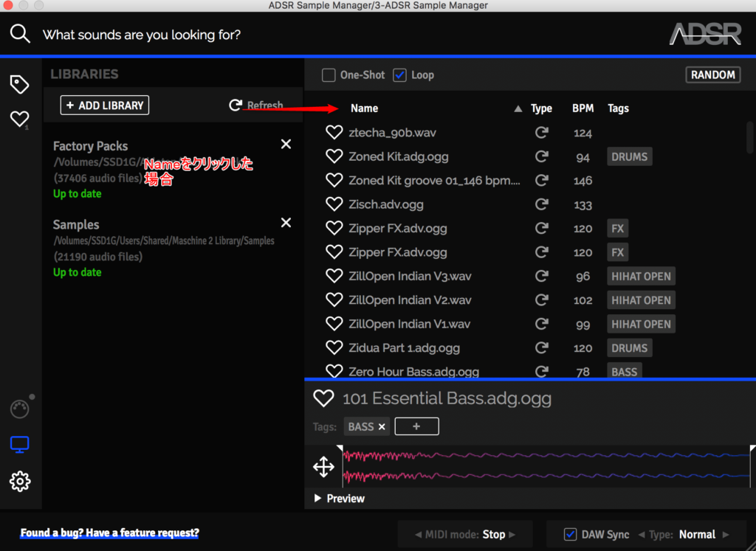Open the Favorites heart sidebar icon
The width and height of the screenshot is (756, 551).
pos(19,119)
